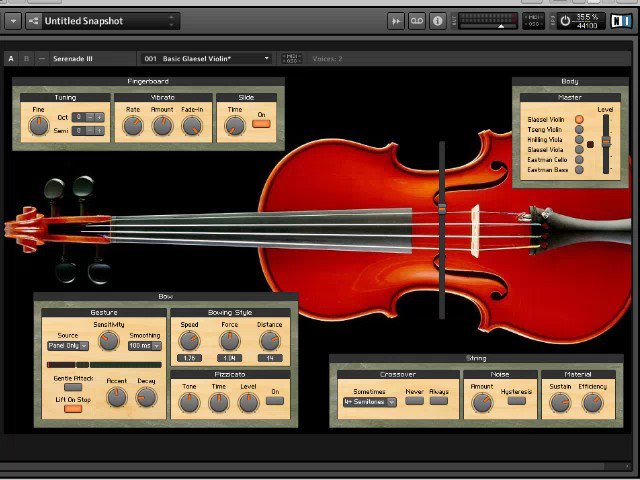Select Glaesel Viola body radio button
640x480 pixels.
click(x=579, y=149)
